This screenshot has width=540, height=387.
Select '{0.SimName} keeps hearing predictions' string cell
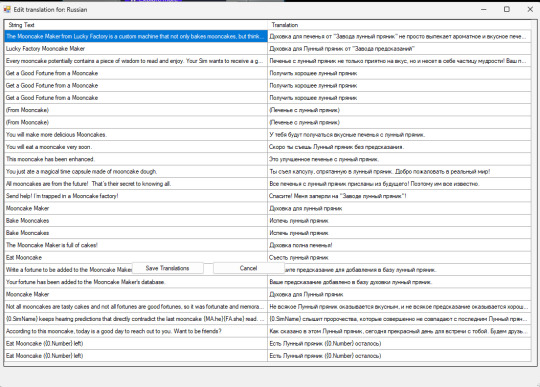point(136,319)
